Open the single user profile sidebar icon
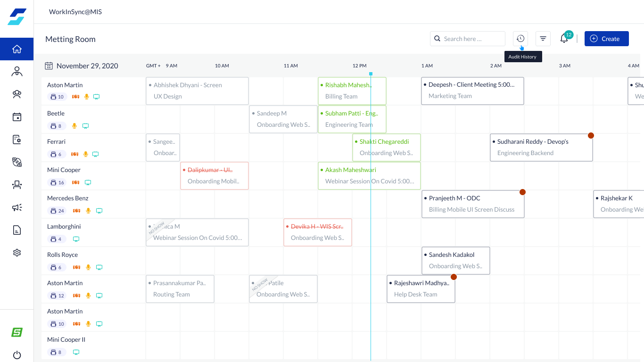 pos(17,72)
